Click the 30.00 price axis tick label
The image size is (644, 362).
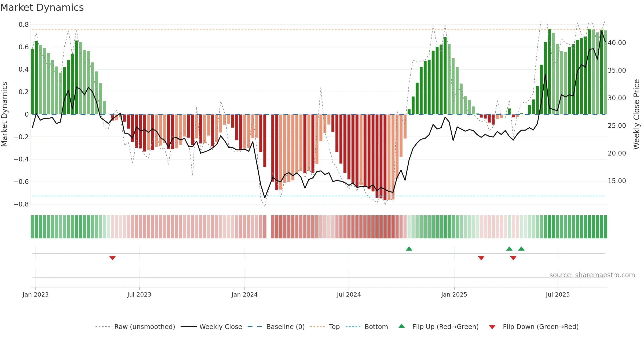617,98
